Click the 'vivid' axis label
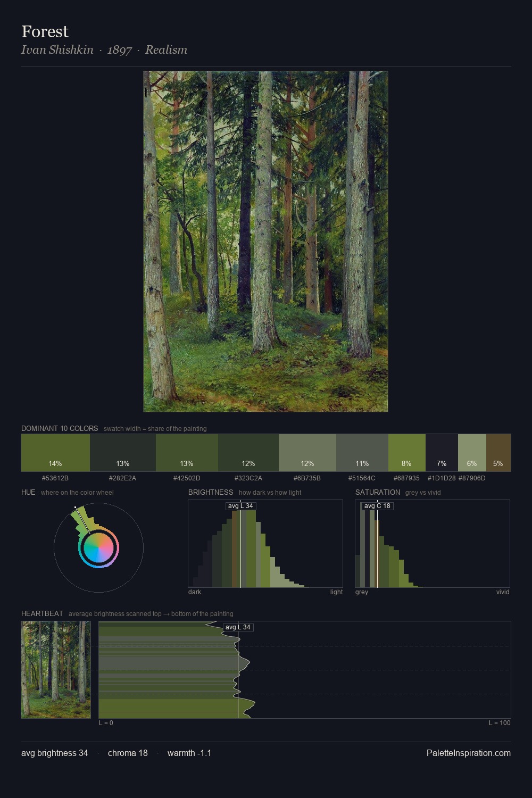Viewport: 532px width, 798px height. 503,592
